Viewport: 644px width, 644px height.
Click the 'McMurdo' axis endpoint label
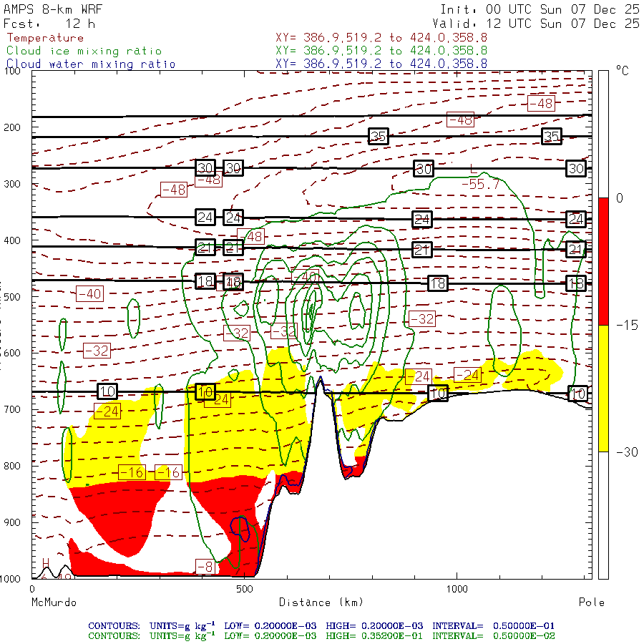(54, 602)
